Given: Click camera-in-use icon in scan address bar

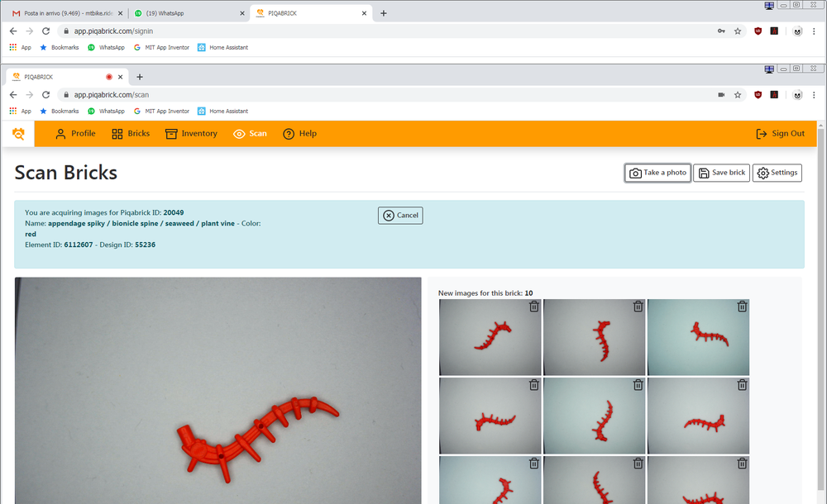Looking at the screenshot, I should pyautogui.click(x=721, y=95).
